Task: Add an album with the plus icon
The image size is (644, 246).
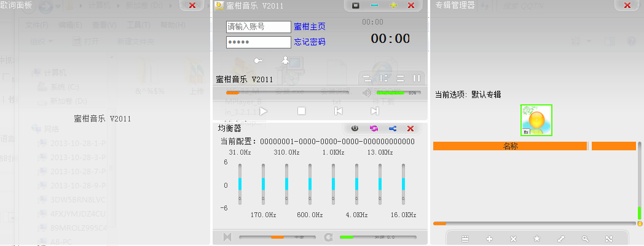Action: coord(489,239)
